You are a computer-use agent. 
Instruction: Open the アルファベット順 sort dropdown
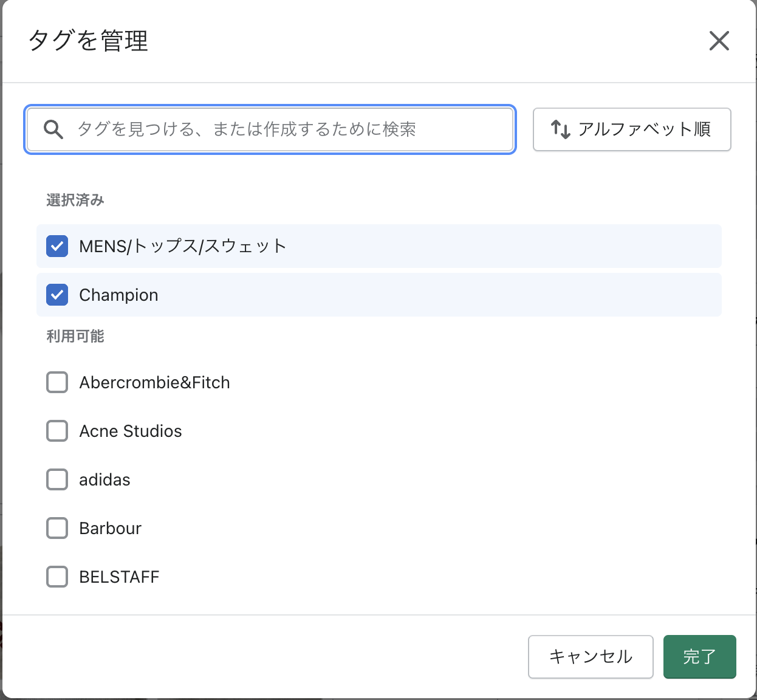632,129
